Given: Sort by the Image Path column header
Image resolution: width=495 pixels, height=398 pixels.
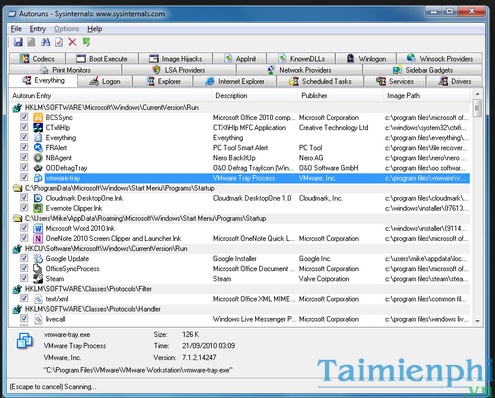Looking at the screenshot, I should click(x=427, y=96).
